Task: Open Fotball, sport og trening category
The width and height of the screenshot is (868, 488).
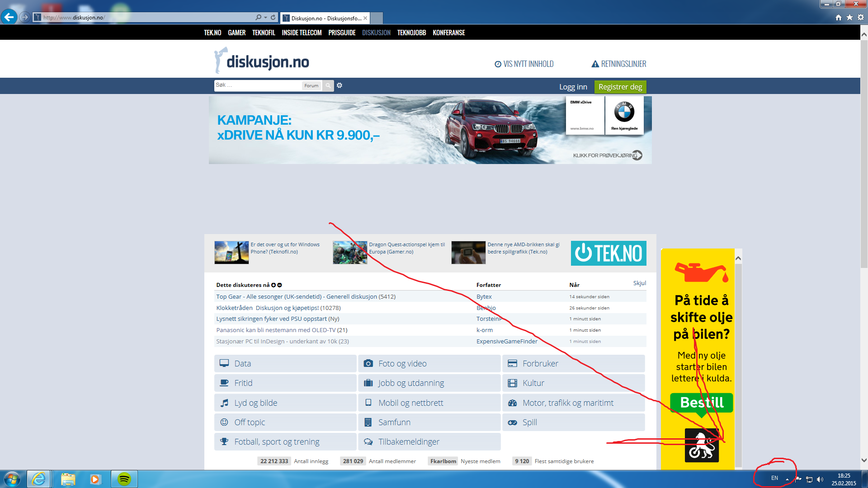Action: (x=285, y=441)
